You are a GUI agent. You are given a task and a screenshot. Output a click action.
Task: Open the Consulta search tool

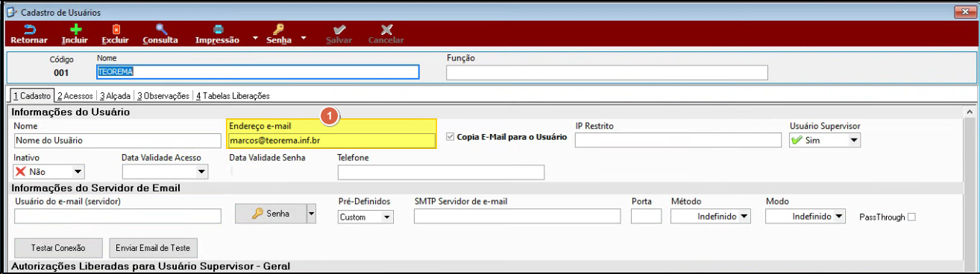click(160, 30)
